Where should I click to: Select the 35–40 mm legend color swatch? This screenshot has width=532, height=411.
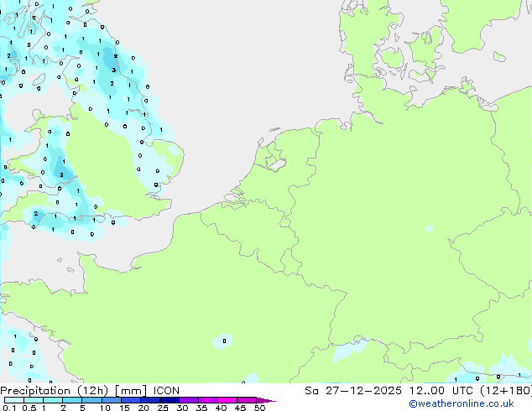pos(208,400)
